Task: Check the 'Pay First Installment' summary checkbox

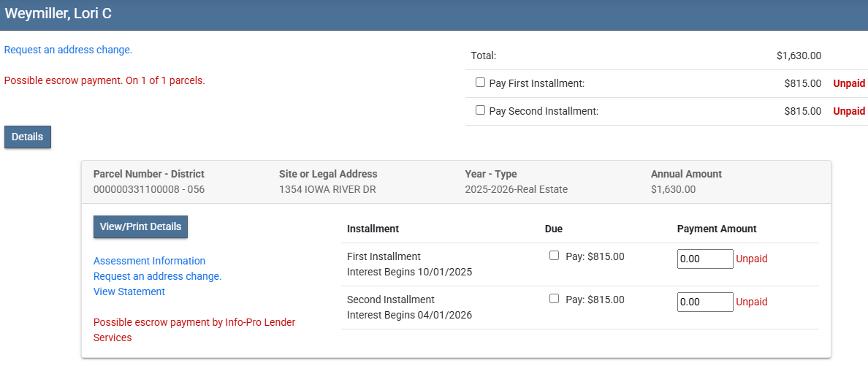Action: point(480,83)
